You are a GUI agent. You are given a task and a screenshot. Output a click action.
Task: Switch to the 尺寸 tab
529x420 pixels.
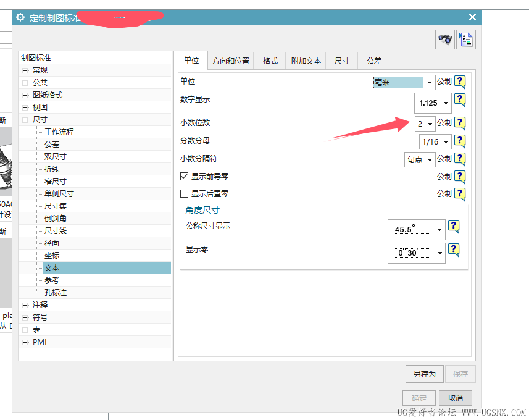pos(341,61)
